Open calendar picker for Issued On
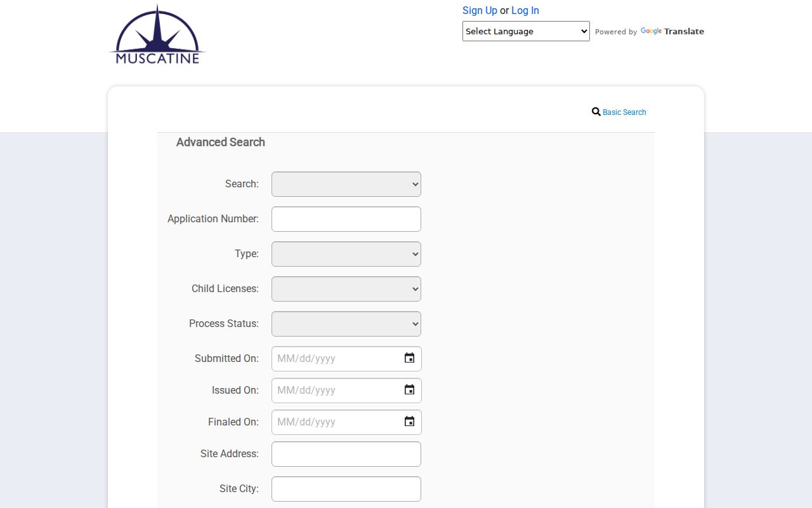 [409, 390]
